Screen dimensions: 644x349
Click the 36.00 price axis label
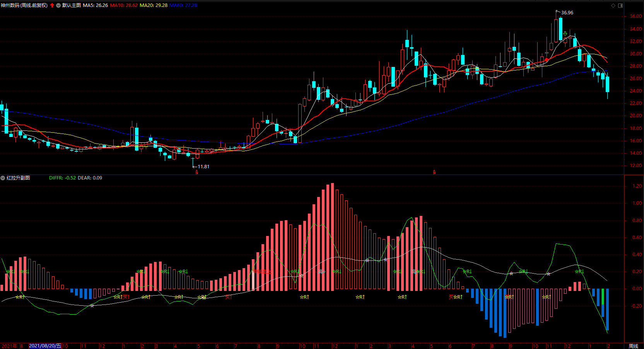click(636, 16)
